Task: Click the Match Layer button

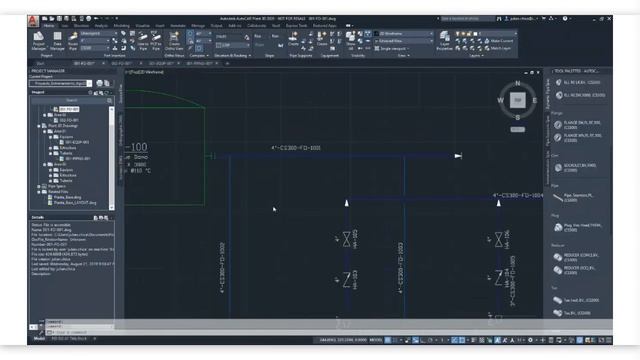Action: click(x=498, y=48)
